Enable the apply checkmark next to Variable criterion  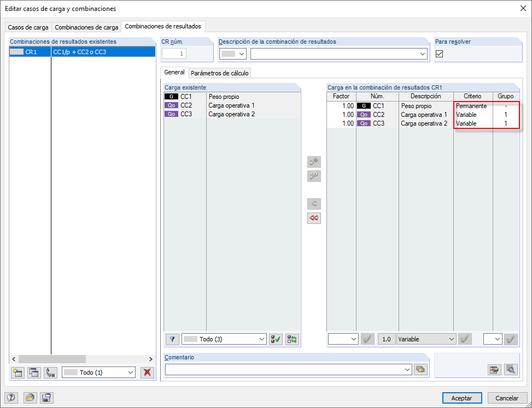coord(465,339)
